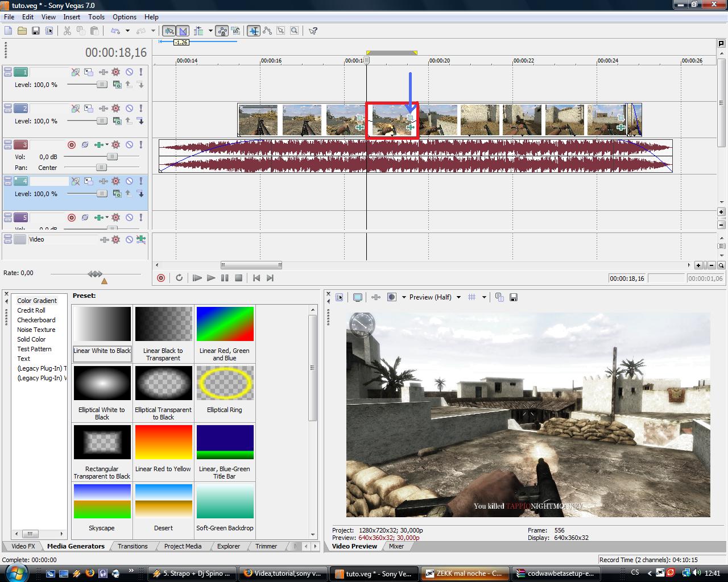Activate the What's This help icon
Viewport: 728px width, 582px height.
pos(313,31)
